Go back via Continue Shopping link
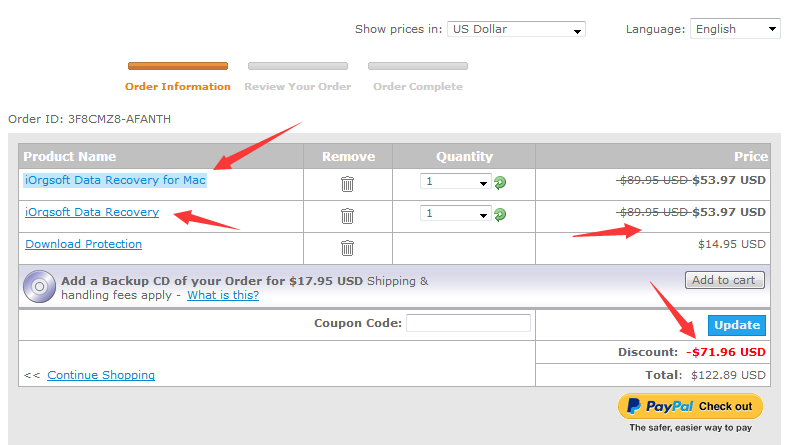790x445 pixels. [x=101, y=375]
